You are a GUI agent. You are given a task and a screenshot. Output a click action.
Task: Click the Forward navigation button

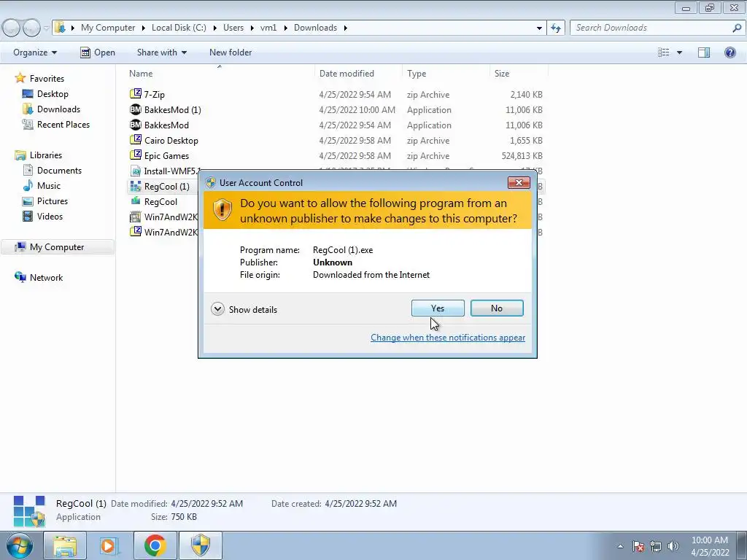click(31, 28)
